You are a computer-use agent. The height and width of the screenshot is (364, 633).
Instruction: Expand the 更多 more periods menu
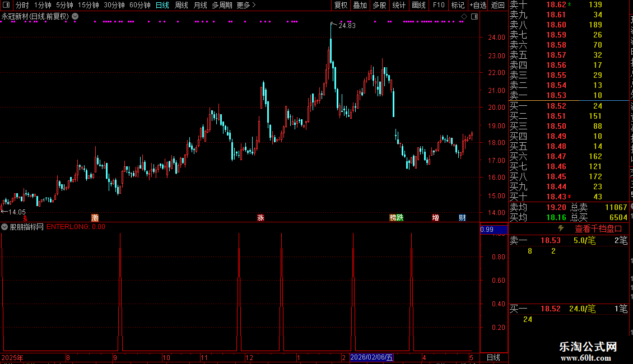[x=246, y=5]
